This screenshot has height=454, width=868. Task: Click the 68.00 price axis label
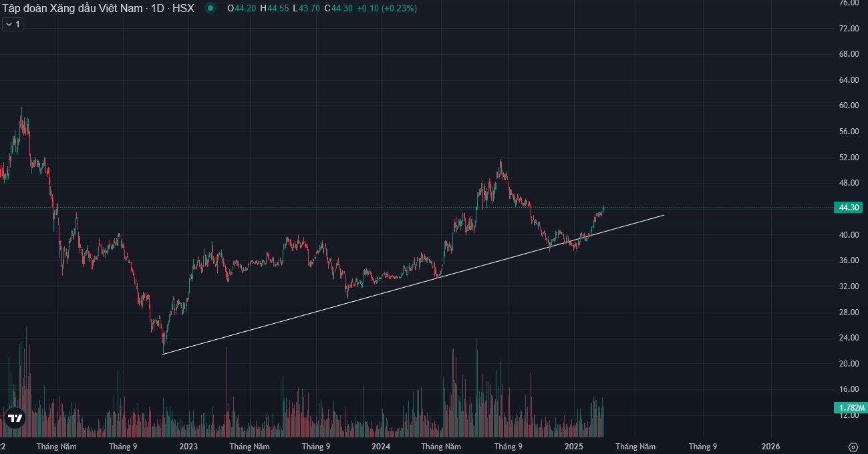(849, 54)
